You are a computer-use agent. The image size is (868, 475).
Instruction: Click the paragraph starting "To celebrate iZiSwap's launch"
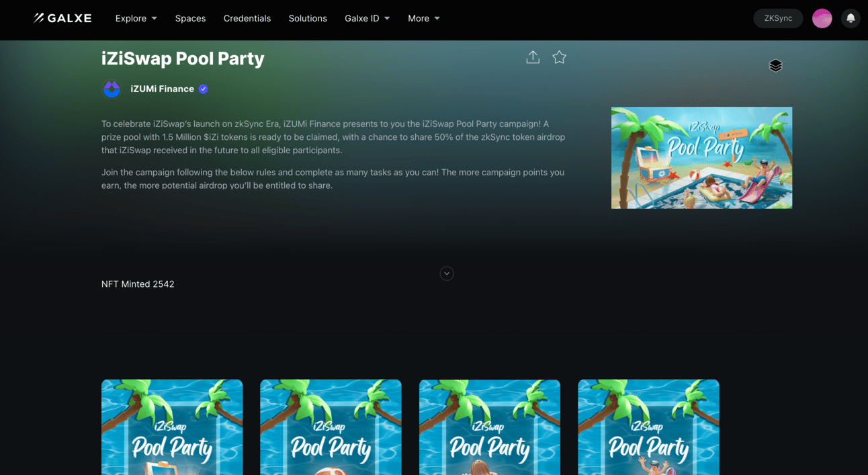pyautogui.click(x=333, y=137)
